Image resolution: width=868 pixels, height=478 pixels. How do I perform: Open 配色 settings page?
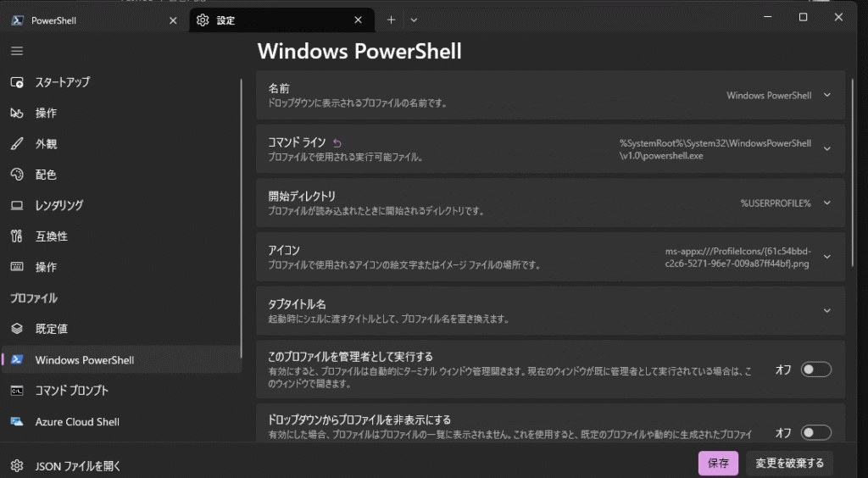point(120,175)
